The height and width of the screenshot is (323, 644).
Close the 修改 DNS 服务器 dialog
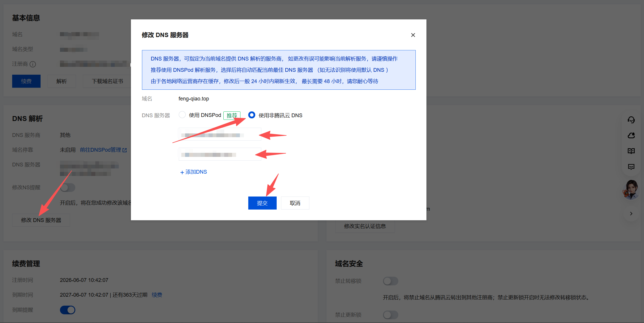[x=413, y=35]
